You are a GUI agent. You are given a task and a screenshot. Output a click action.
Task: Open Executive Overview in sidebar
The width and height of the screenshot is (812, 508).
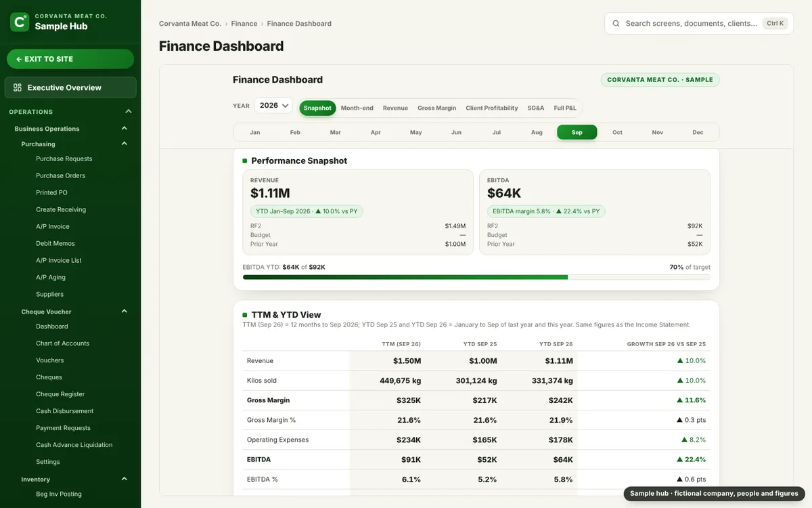point(70,87)
